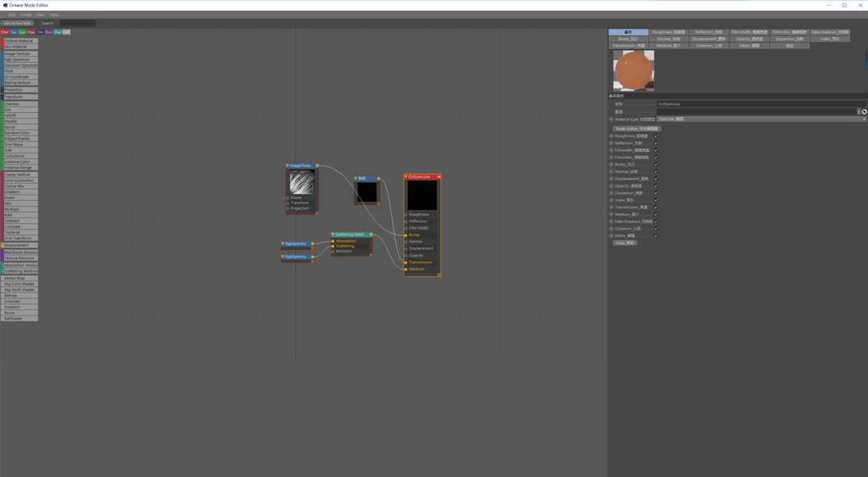Click the Scattering Medium node output port

tap(371, 235)
